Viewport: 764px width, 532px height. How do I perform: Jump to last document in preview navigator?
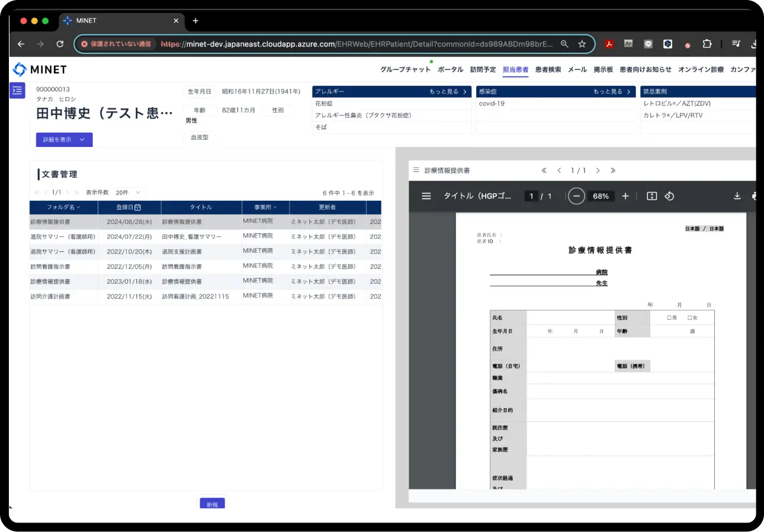coord(613,171)
